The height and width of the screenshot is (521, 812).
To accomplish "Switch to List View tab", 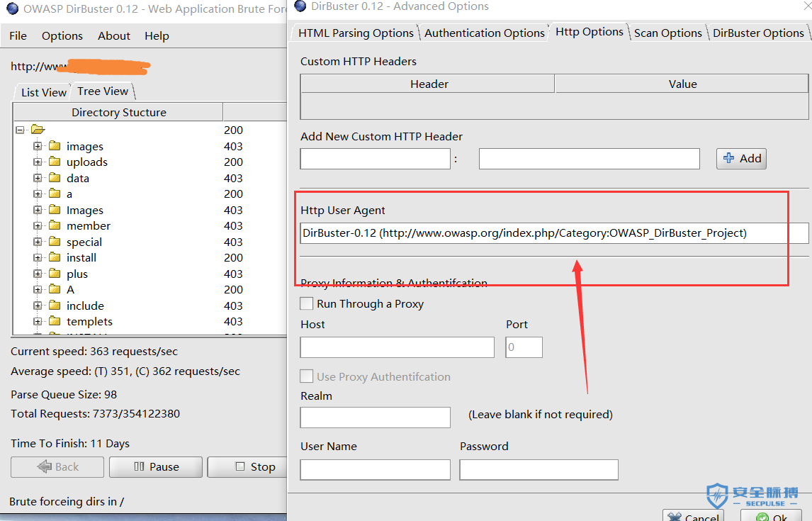I will click(x=43, y=92).
